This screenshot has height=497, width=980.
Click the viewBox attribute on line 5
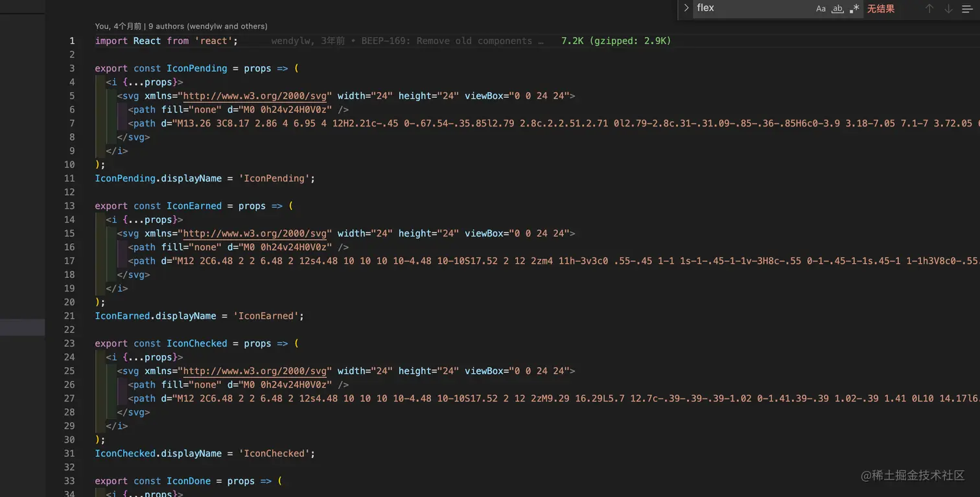coord(517,96)
